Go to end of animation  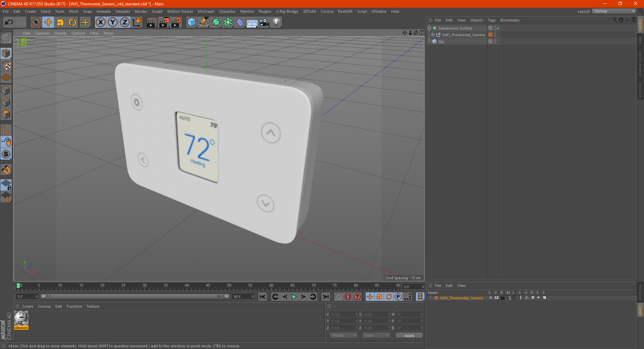[x=325, y=297]
